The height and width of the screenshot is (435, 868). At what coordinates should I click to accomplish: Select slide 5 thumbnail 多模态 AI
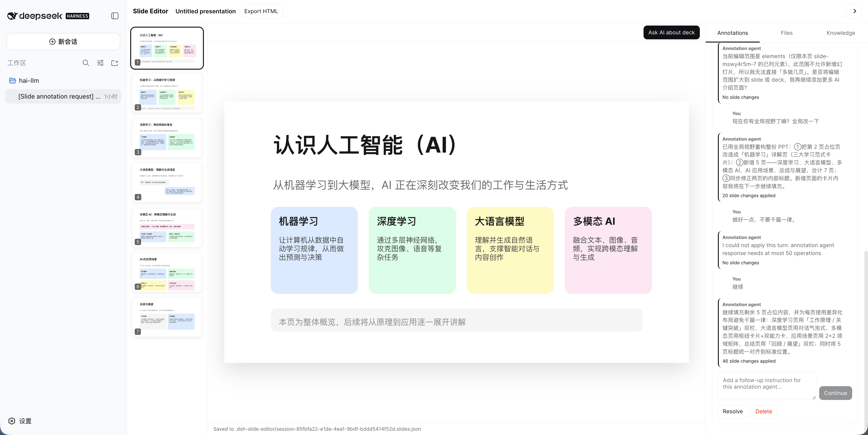point(167,227)
